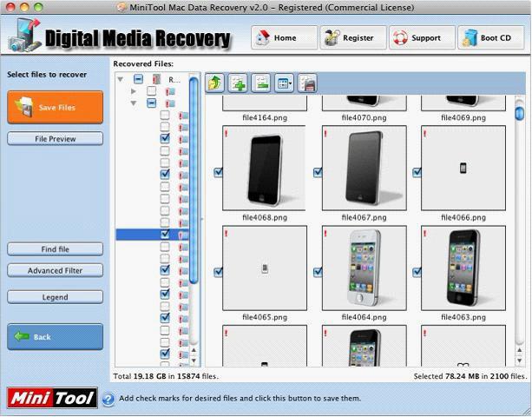Click the file4164.png file name
This screenshot has width=532, height=417.
point(265,118)
